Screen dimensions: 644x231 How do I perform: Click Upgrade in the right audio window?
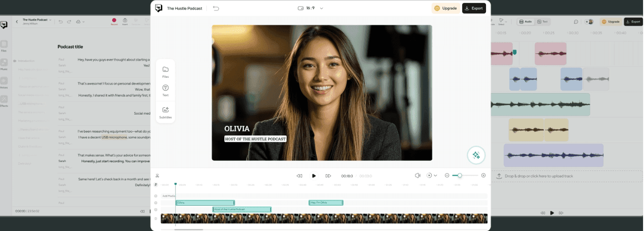611,21
